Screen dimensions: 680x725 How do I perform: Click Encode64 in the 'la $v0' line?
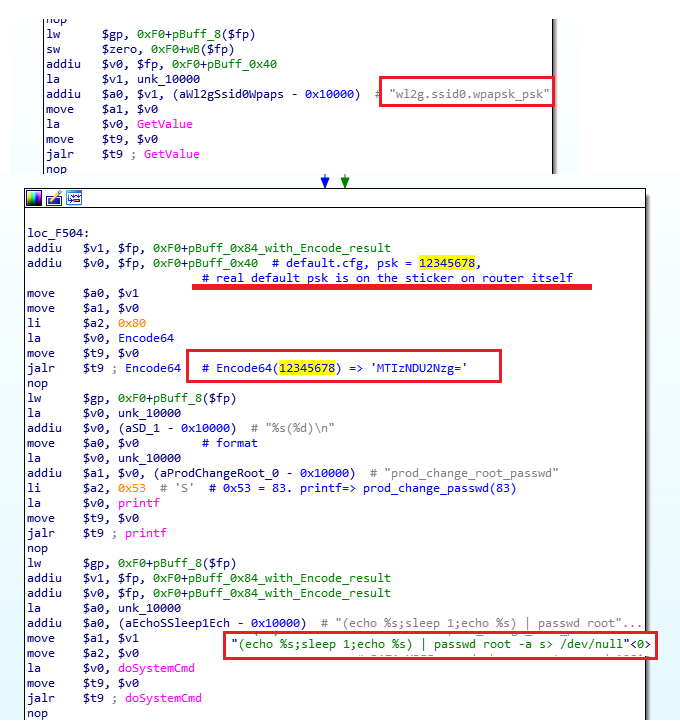(146, 338)
